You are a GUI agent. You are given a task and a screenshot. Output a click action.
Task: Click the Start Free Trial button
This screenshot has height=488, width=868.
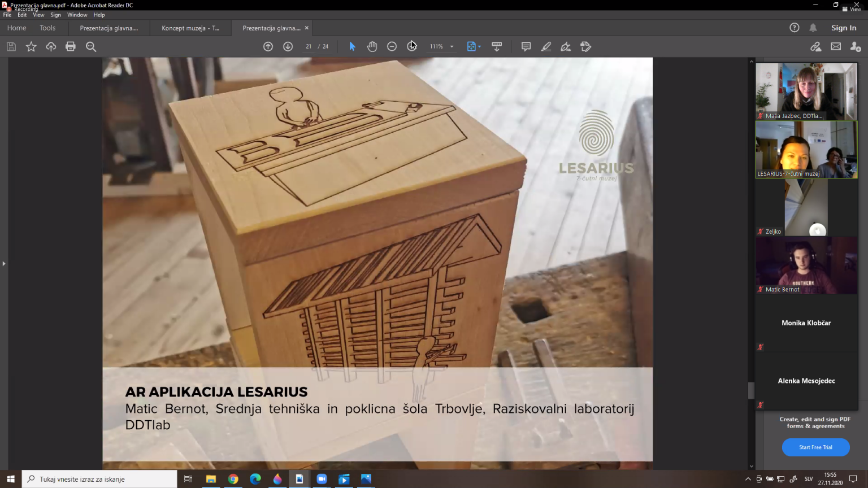click(x=815, y=447)
